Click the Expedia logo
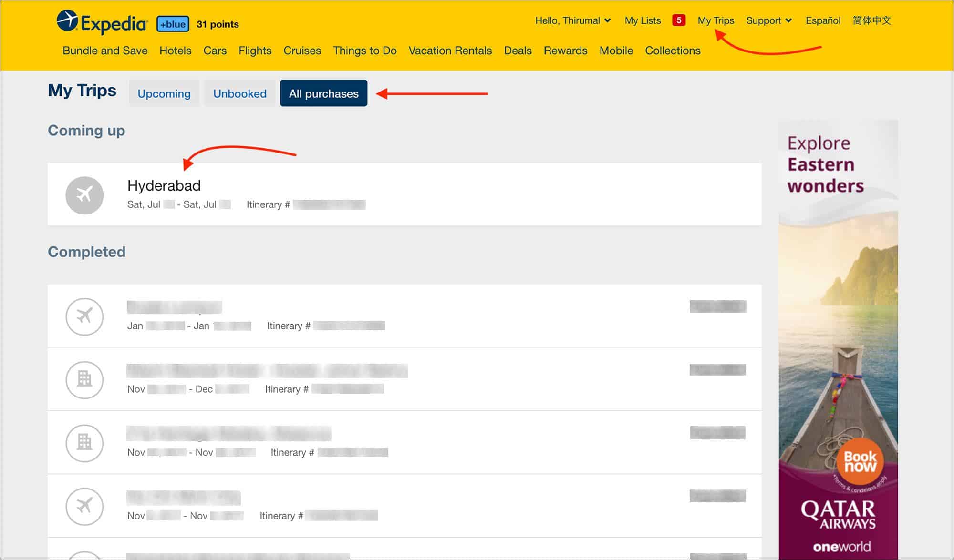 click(102, 22)
